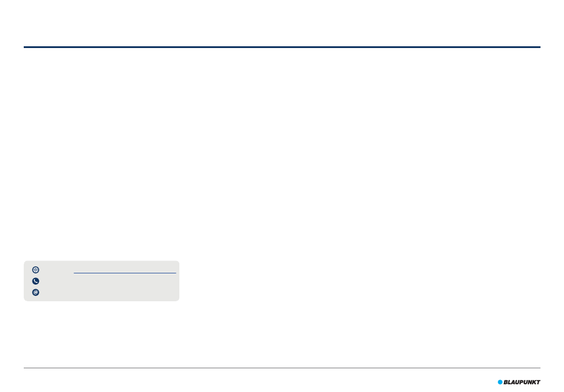Image resolution: width=564 pixels, height=392 pixels.
Task: Click the email at-sign icon
Action: [x=36, y=292]
